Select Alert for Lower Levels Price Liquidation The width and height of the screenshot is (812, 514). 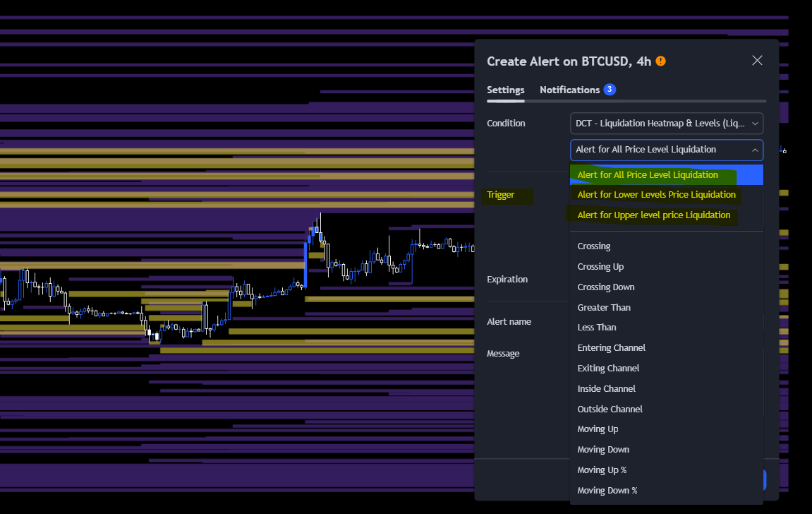656,194
